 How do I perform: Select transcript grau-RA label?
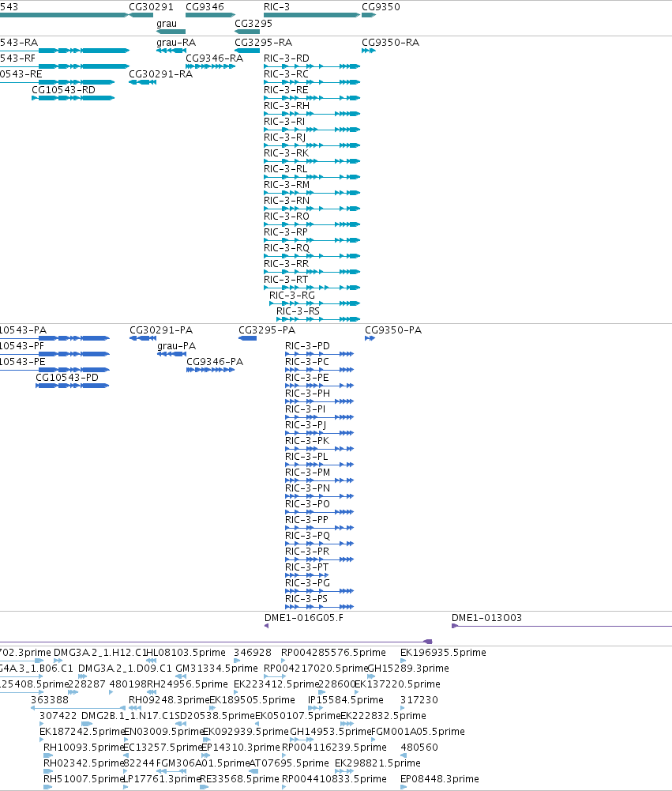pos(176,43)
